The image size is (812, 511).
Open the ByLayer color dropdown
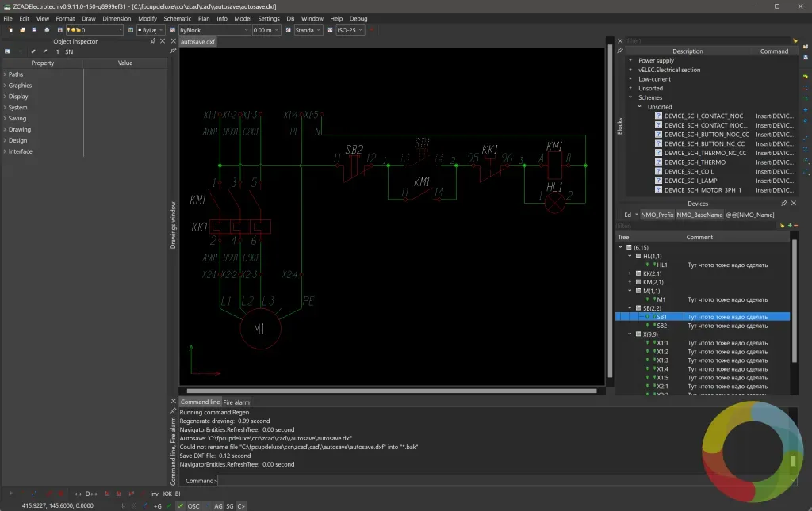point(151,30)
